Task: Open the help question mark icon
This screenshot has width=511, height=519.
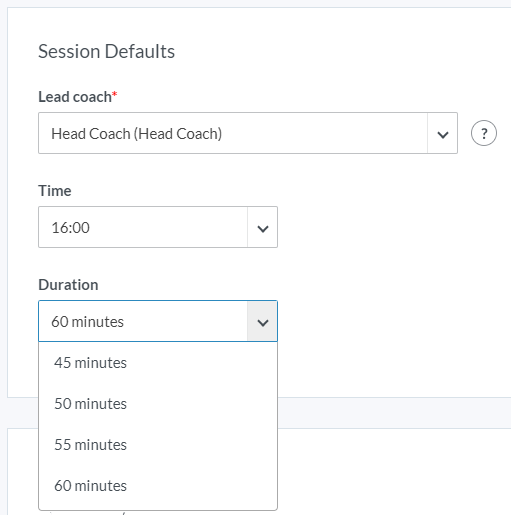Action: point(483,133)
